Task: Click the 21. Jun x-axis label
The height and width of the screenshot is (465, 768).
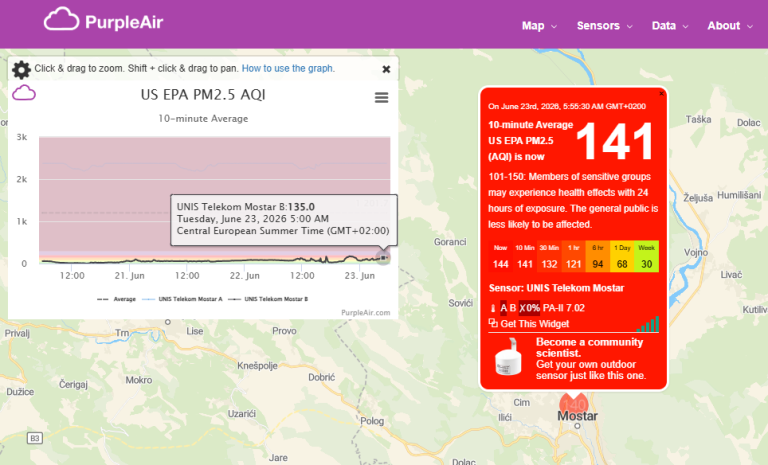Action: (129, 276)
